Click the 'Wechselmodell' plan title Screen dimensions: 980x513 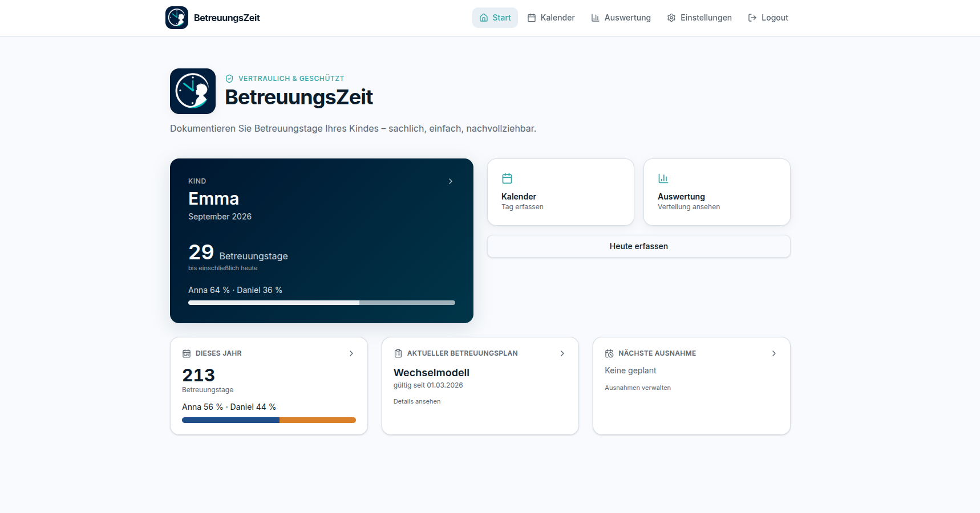click(x=431, y=373)
